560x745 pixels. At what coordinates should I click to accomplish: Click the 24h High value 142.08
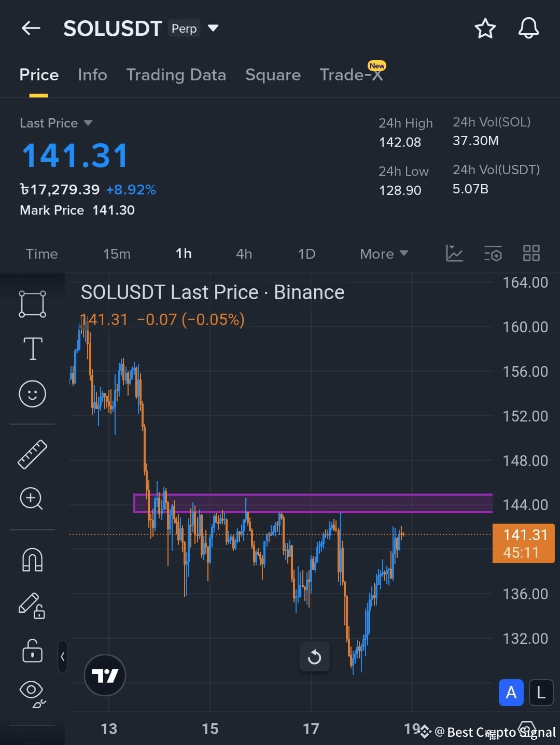(x=400, y=142)
